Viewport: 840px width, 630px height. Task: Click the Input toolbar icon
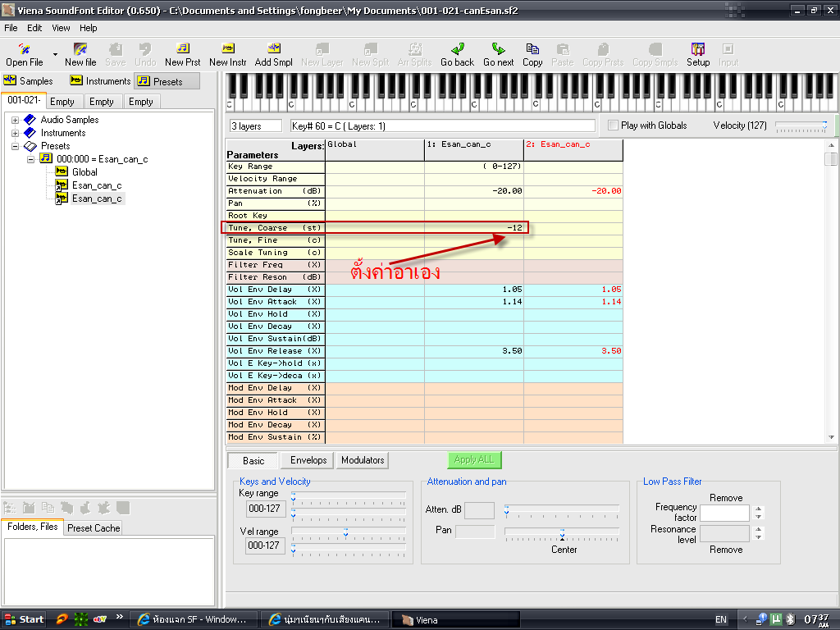pos(728,55)
